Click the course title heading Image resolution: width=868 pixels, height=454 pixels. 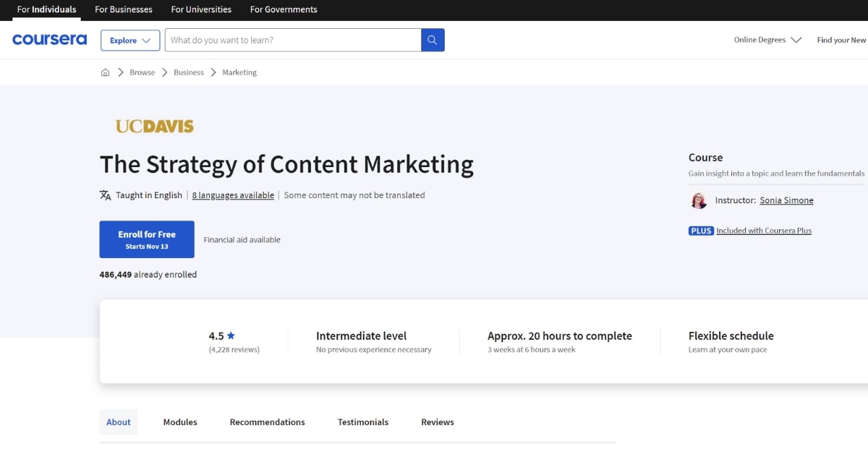point(286,165)
